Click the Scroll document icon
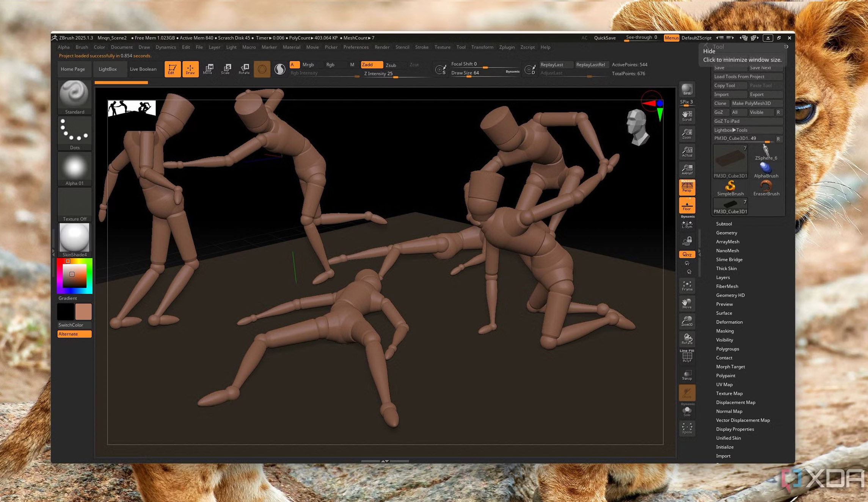Screen dimensions: 868x502 click(x=687, y=116)
